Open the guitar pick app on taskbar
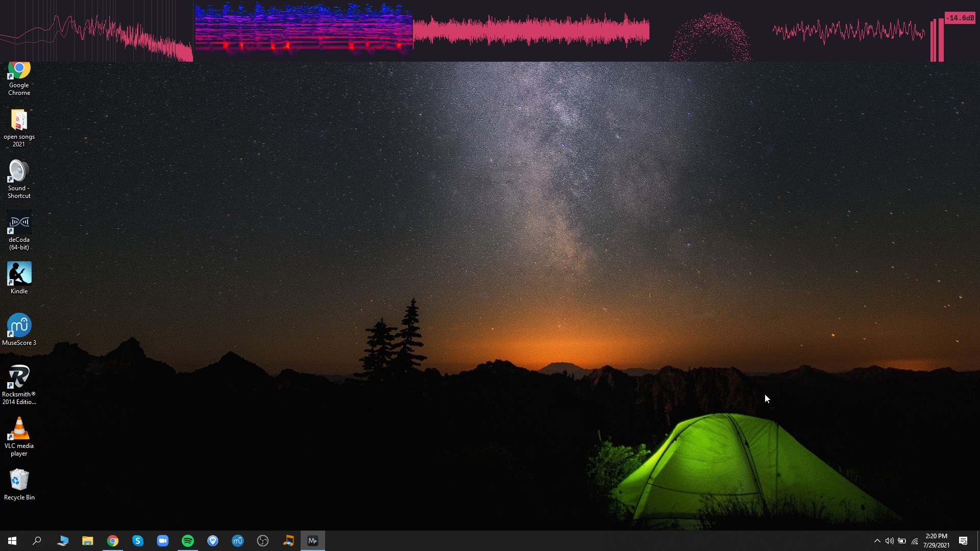Image resolution: width=980 pixels, height=551 pixels. 212,541
